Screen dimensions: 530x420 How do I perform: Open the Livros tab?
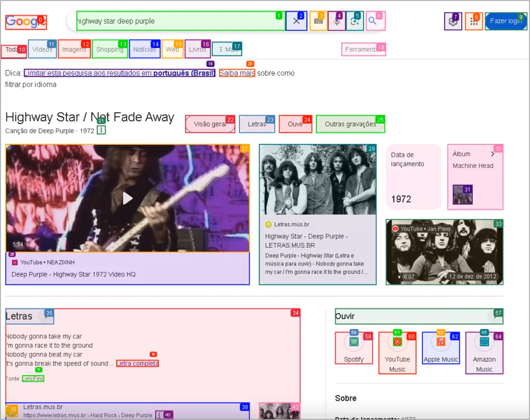pos(198,49)
